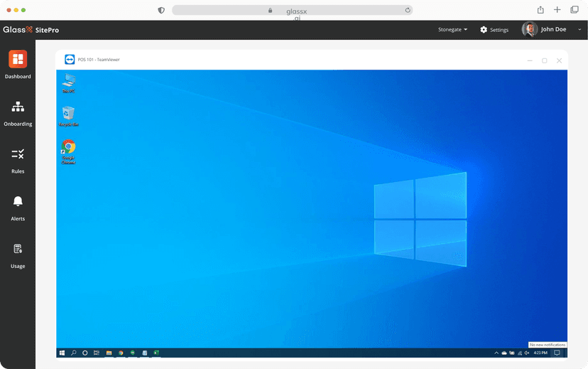
Task: Expand the Stonegate site dropdown
Action: point(452,29)
